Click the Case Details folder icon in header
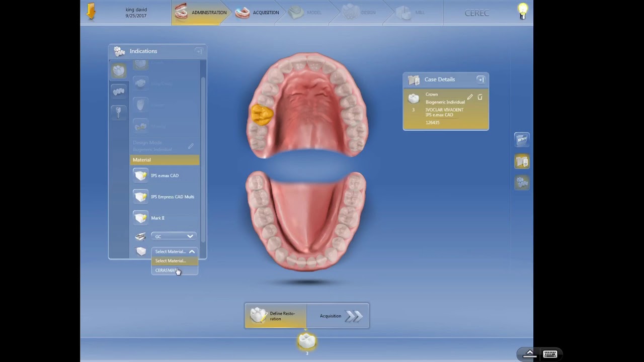This screenshot has width=644, height=362. point(414,80)
